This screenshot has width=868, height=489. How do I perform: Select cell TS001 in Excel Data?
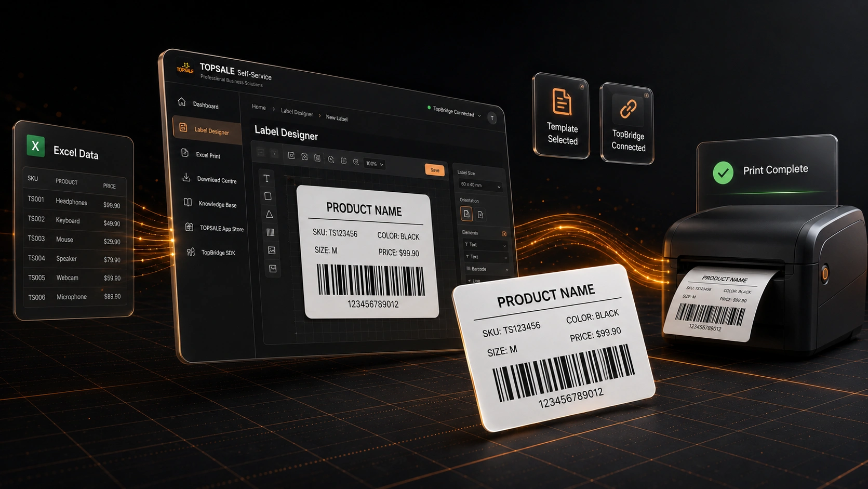[x=36, y=199]
